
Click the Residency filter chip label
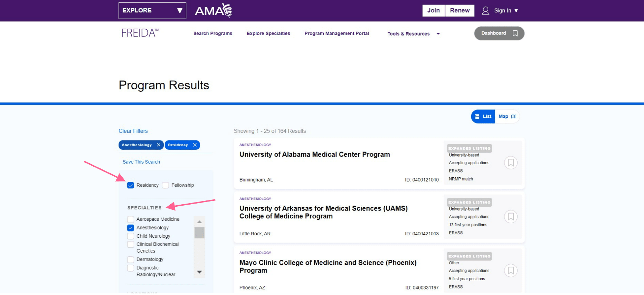(178, 145)
